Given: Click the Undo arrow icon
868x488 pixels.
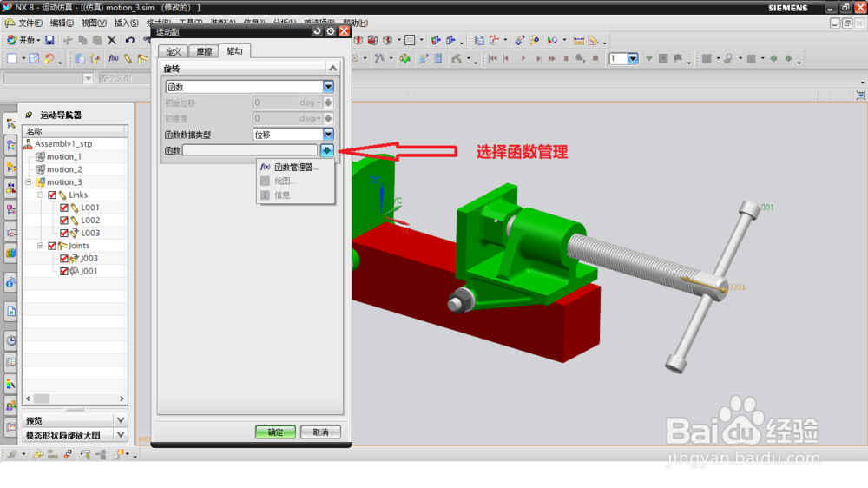Looking at the screenshot, I should (129, 40).
